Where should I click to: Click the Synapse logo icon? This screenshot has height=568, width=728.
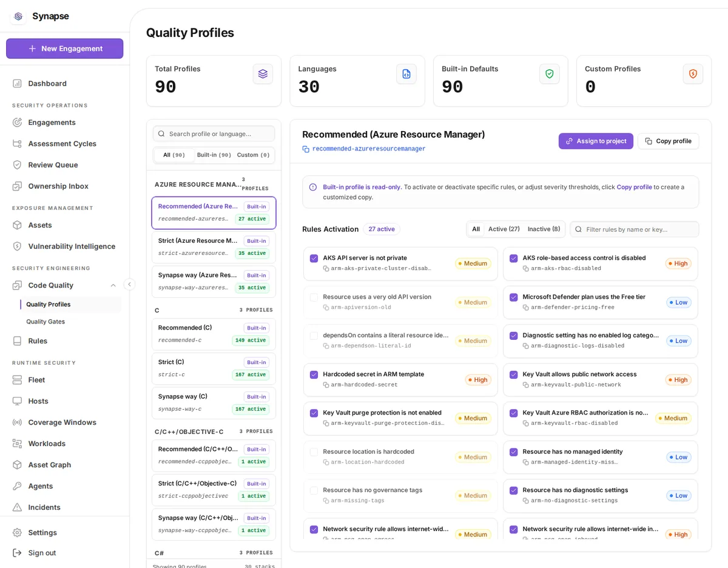click(18, 16)
